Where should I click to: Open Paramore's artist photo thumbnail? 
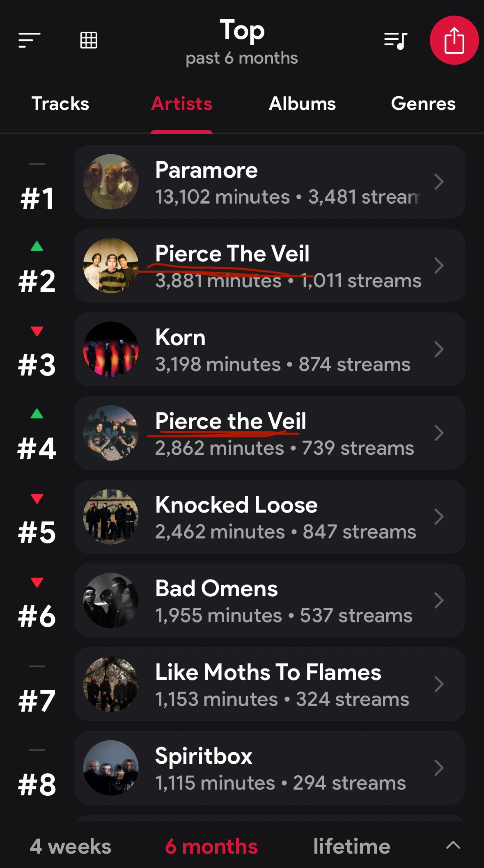click(111, 182)
